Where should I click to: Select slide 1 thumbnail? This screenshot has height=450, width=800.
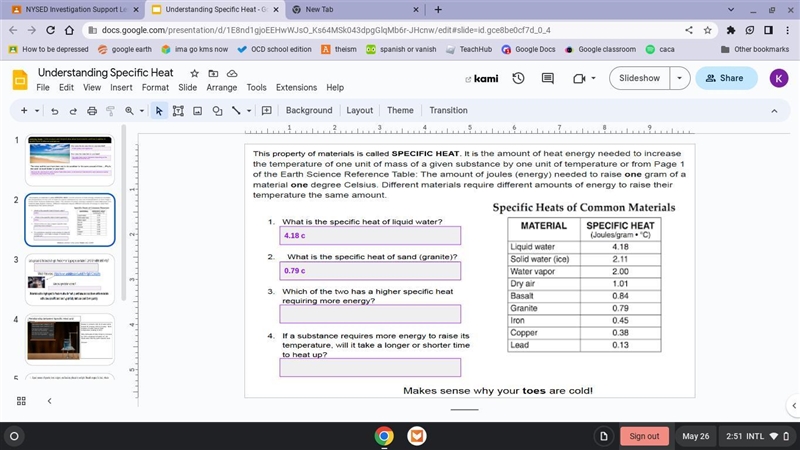point(70,160)
